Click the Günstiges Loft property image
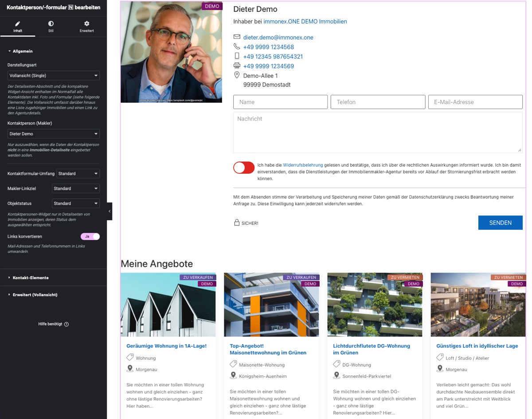This screenshot has height=419, width=532. [x=478, y=305]
